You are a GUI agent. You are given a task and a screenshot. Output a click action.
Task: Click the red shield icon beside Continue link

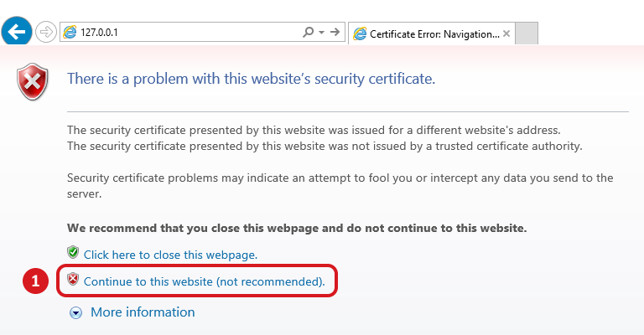pos(73,280)
